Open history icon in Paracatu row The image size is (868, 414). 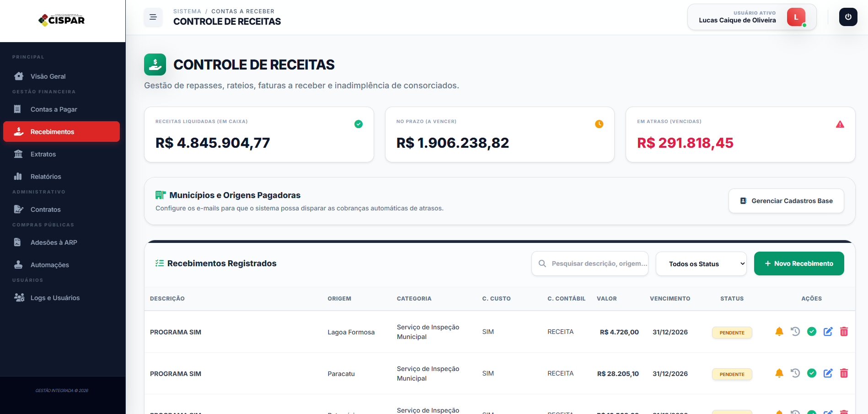[795, 373]
